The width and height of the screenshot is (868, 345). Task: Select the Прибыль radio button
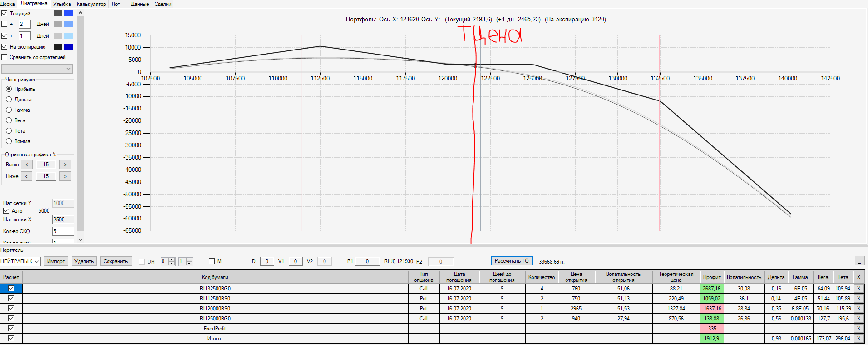coord(9,89)
